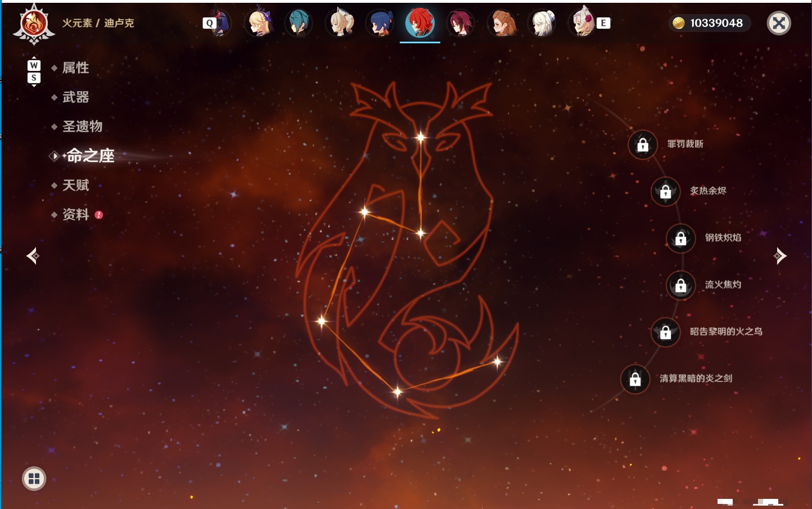
Task: Select the 昭告黎明的火之鸟 lock icon
Action: click(666, 332)
